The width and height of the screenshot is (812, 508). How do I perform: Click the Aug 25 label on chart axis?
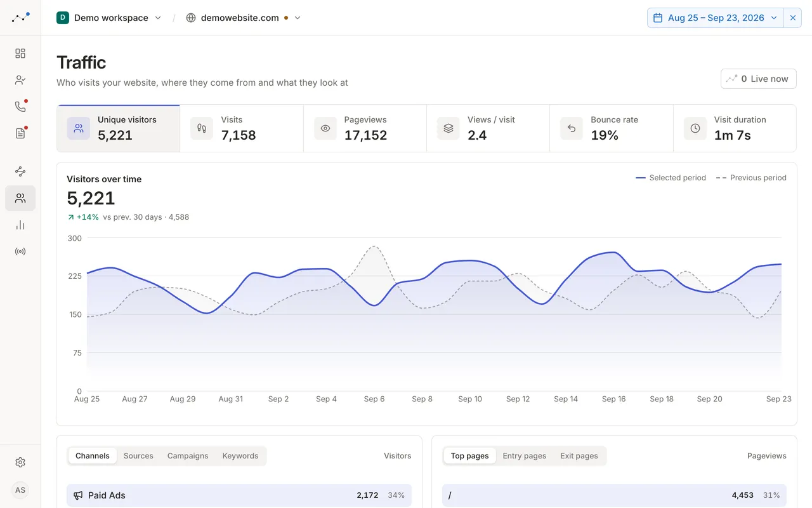click(87, 399)
